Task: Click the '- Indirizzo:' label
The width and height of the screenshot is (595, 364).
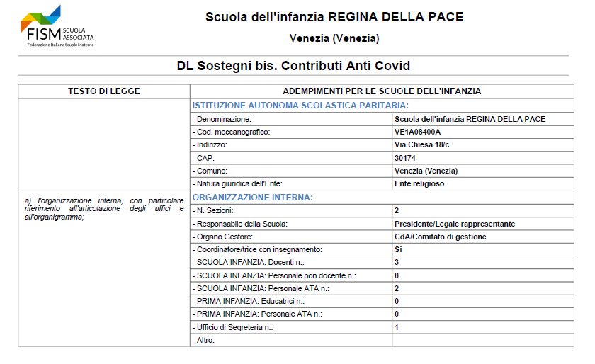Action: pyautogui.click(x=210, y=145)
